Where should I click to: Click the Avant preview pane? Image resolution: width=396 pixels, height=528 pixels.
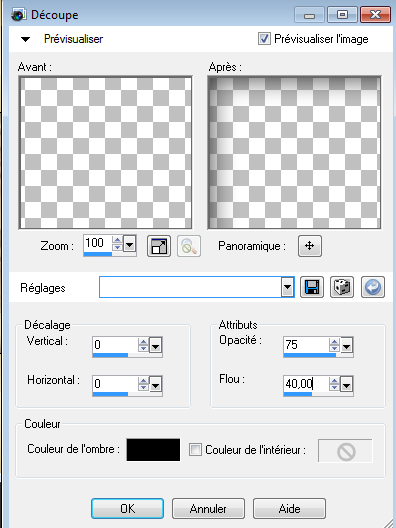tap(106, 153)
